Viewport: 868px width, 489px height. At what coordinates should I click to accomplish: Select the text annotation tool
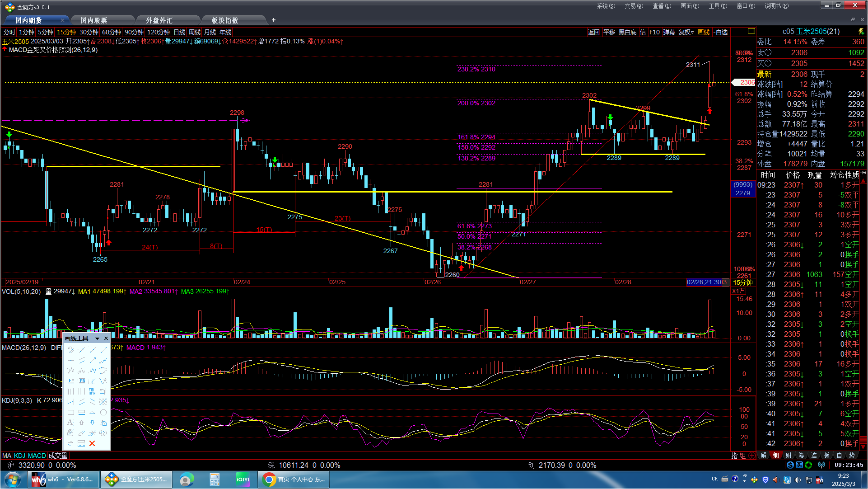pyautogui.click(x=70, y=423)
